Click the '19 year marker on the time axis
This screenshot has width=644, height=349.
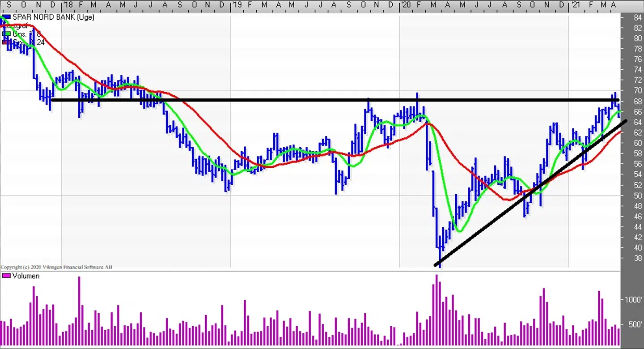point(237,5)
